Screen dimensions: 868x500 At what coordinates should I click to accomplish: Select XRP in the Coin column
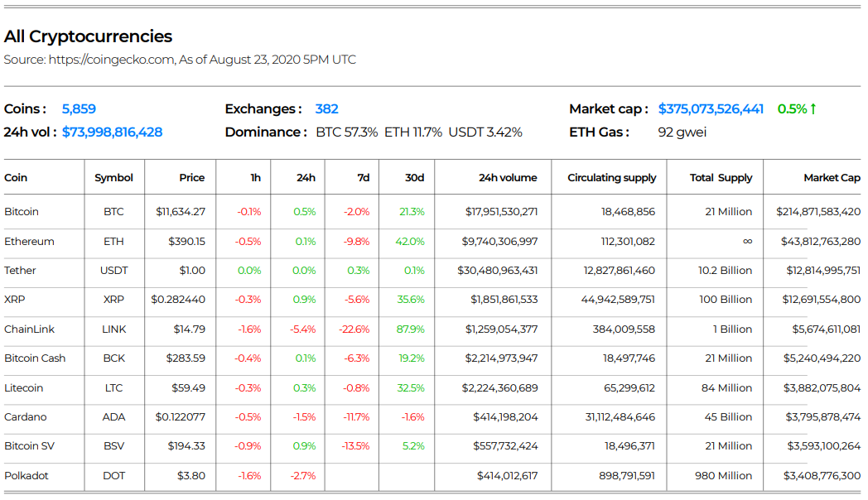(14, 300)
